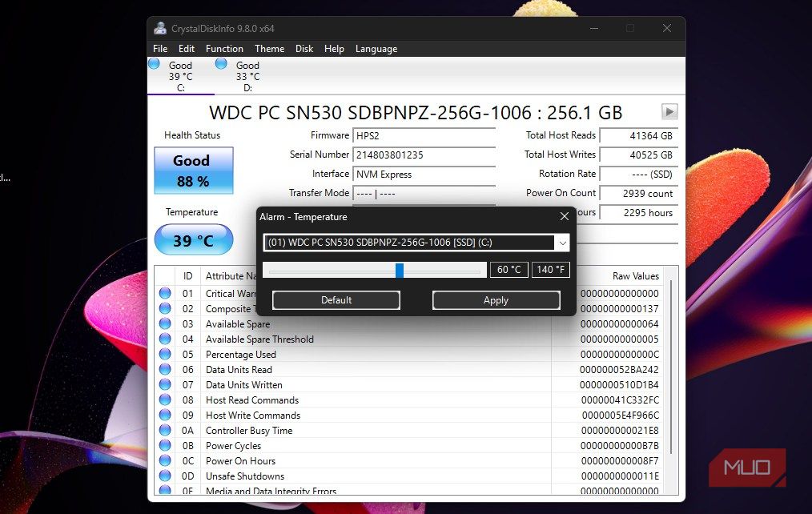Screen dimensions: 812x514
Task: Click status orb of Host Write Commands row
Action: click(x=165, y=416)
